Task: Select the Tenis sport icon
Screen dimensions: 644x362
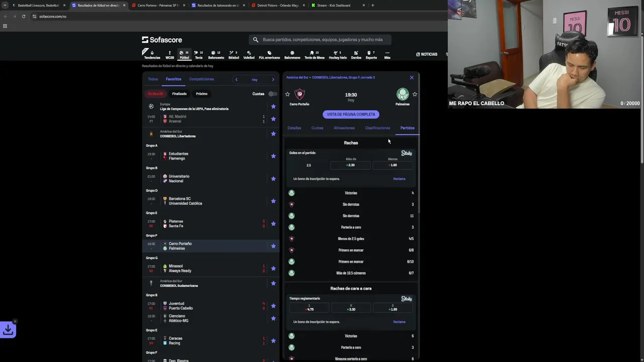Action: click(x=199, y=55)
